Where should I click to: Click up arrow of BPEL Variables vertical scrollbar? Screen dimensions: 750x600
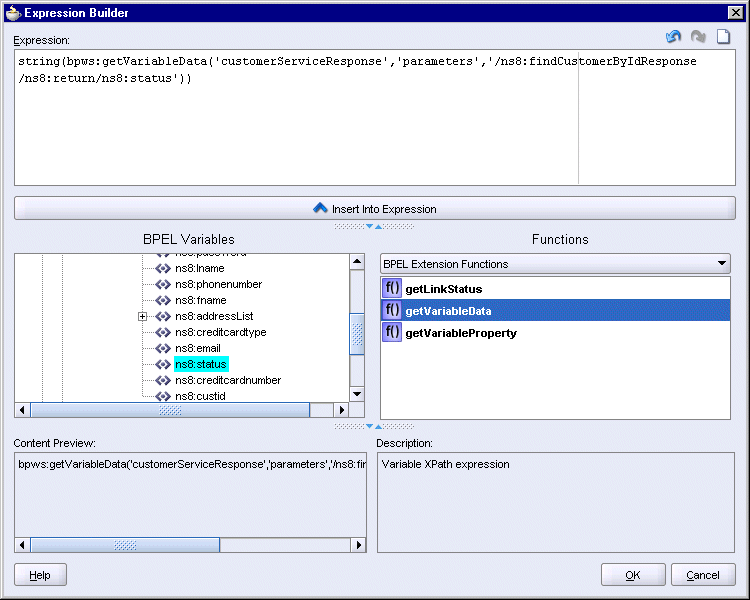357,261
